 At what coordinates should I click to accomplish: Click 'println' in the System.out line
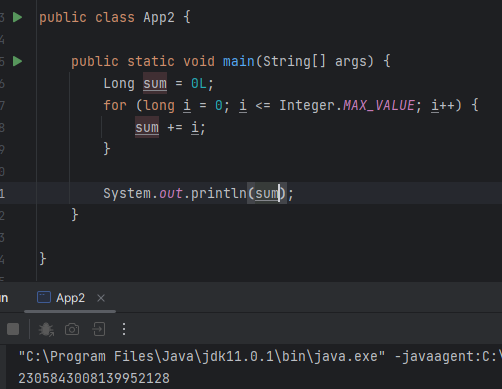point(219,193)
